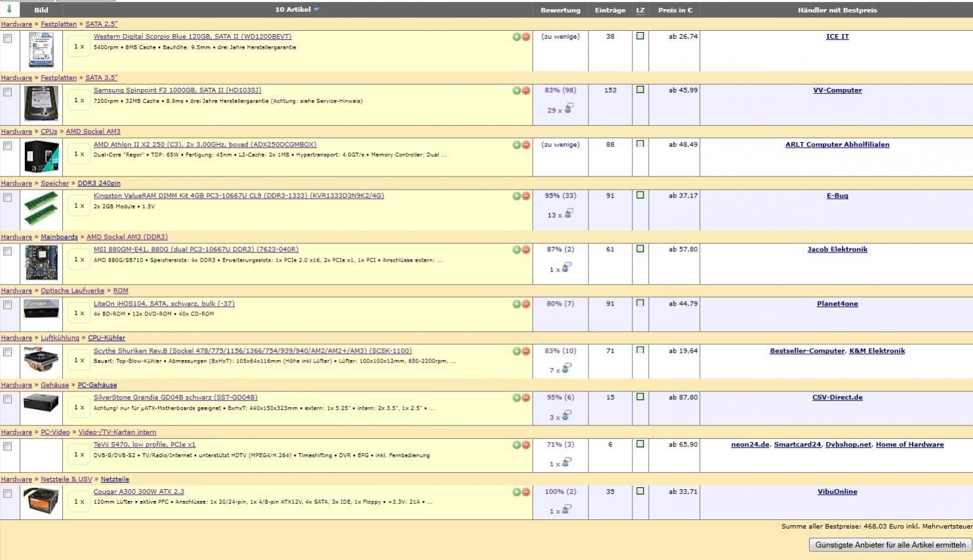
Task: Open 'TeVii S470, low profile, PCIe x1' product link
Action: pyautogui.click(x=144, y=445)
